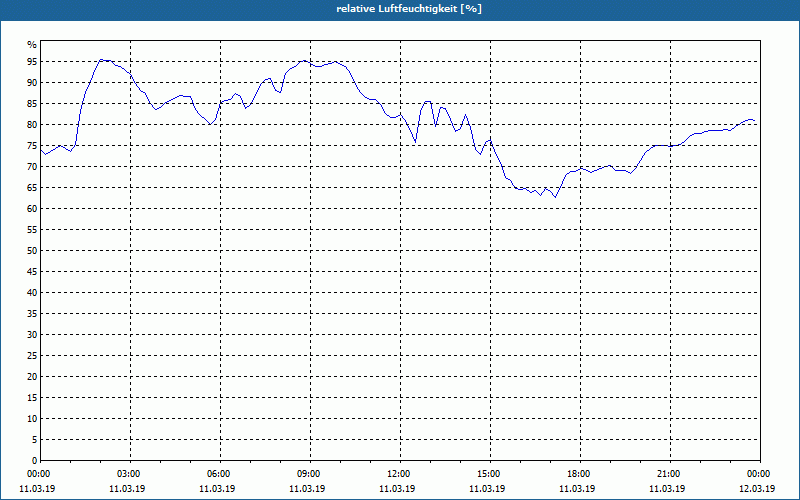Click the '09:00' time axis label
Viewport: 800px width, 500px height.
coord(310,474)
